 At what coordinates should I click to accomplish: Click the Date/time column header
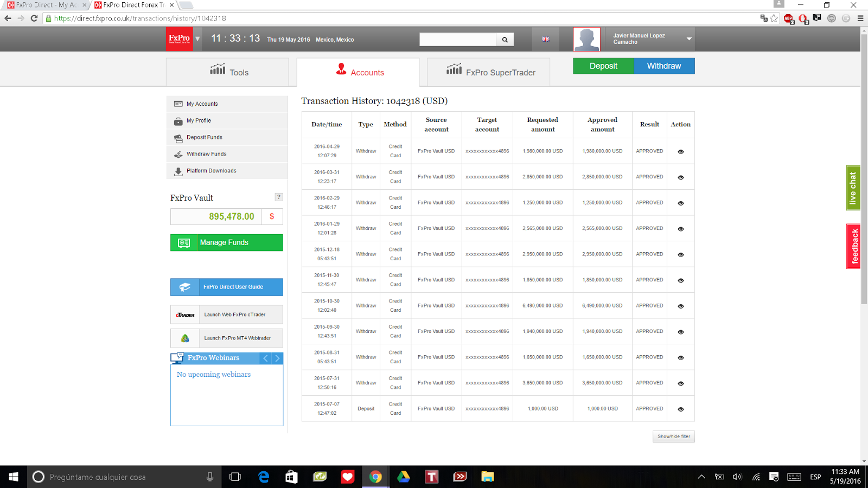[327, 125]
